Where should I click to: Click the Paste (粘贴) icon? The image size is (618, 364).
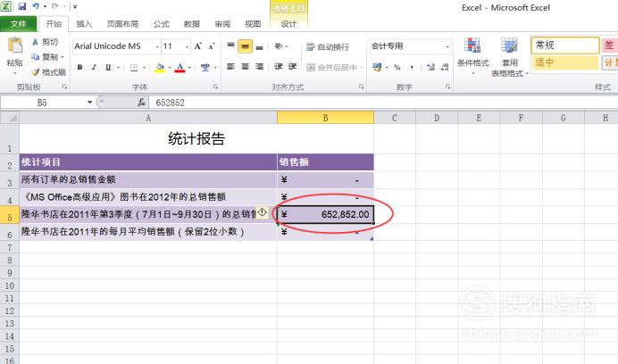point(15,45)
